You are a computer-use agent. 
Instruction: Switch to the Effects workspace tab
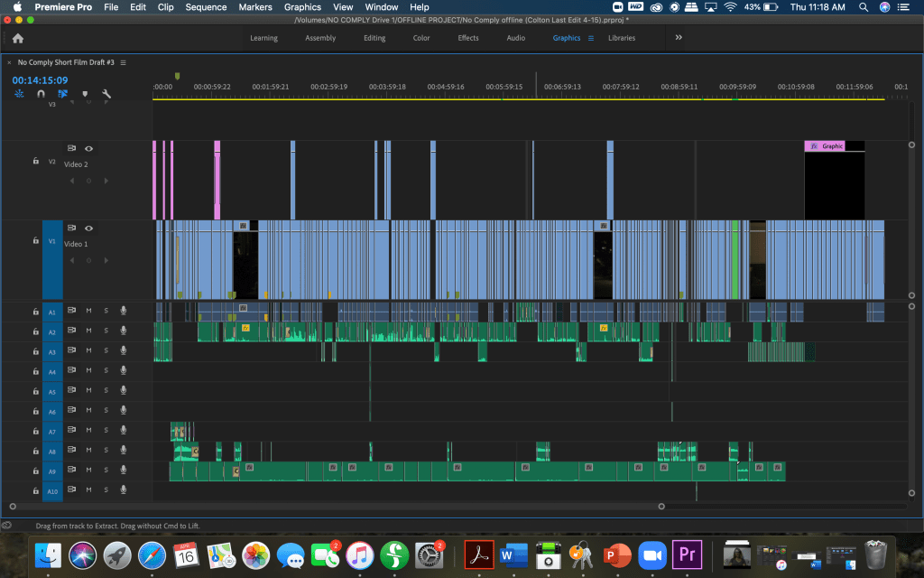[x=468, y=38]
